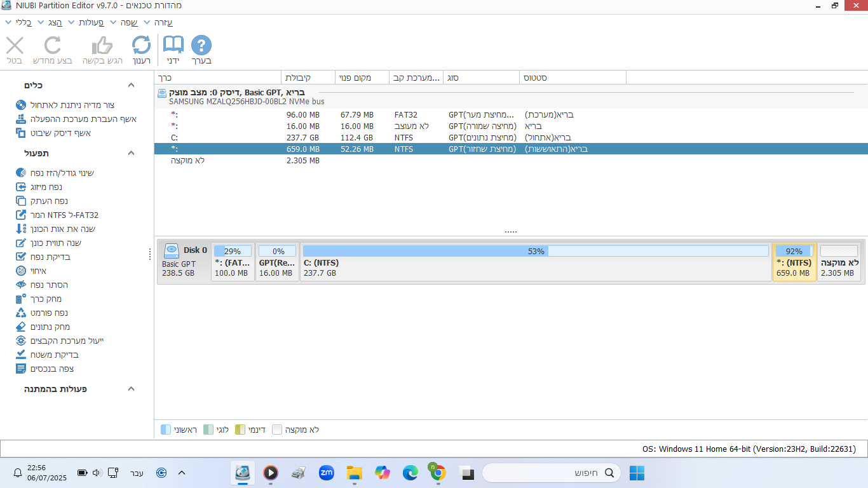Refresh disks with the רענון icon
The image size is (868, 488).
141,46
